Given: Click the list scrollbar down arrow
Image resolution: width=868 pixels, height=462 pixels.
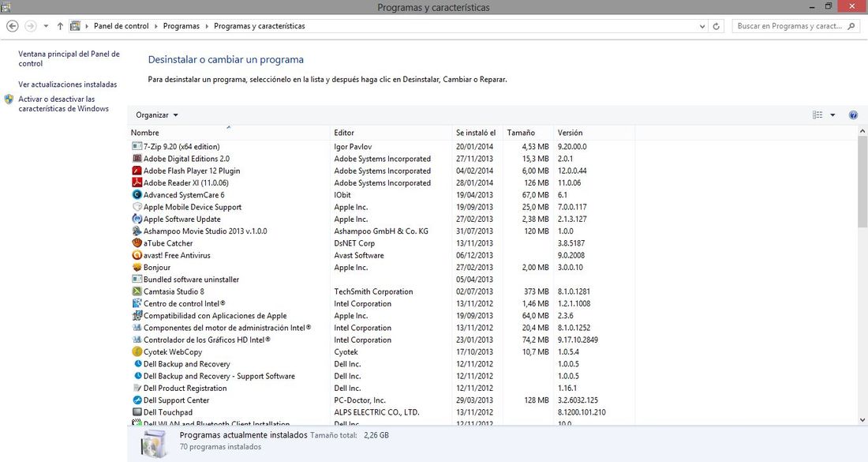Looking at the screenshot, I should click(x=862, y=420).
